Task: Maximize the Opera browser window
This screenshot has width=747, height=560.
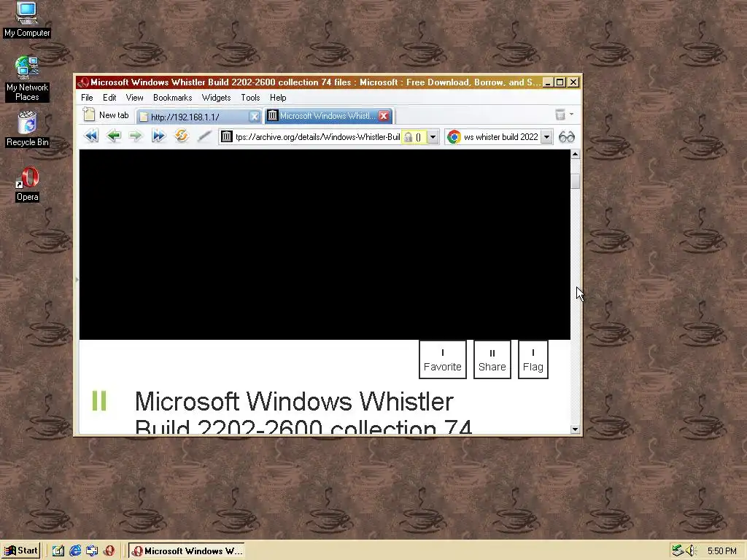Action: (x=561, y=82)
